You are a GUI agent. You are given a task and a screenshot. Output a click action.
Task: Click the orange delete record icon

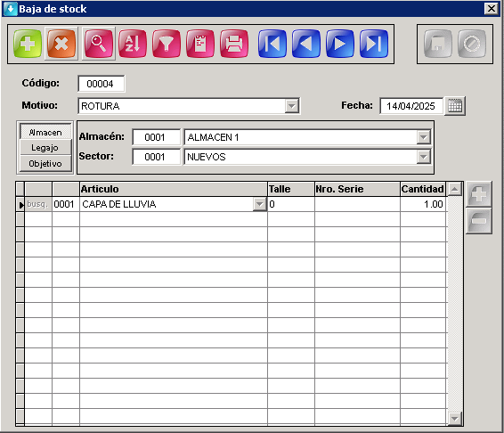click(61, 44)
